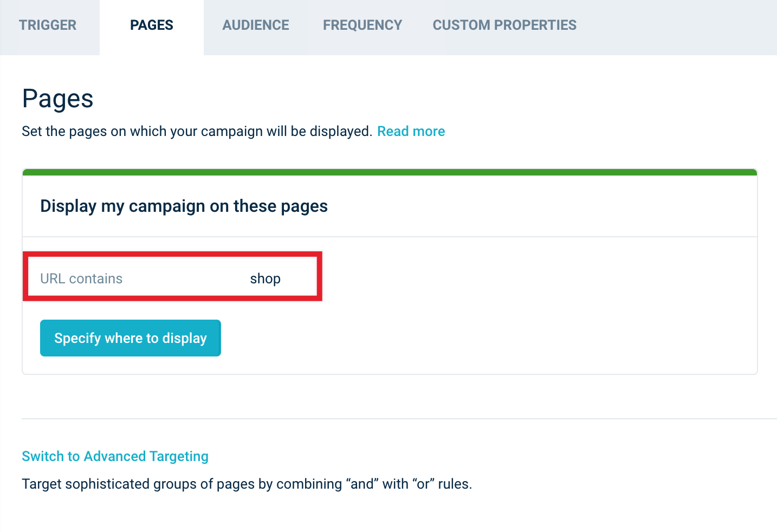Viewport: 777px width, 532px height.
Task: Click the Display my campaign on these pages heading
Action: [184, 206]
